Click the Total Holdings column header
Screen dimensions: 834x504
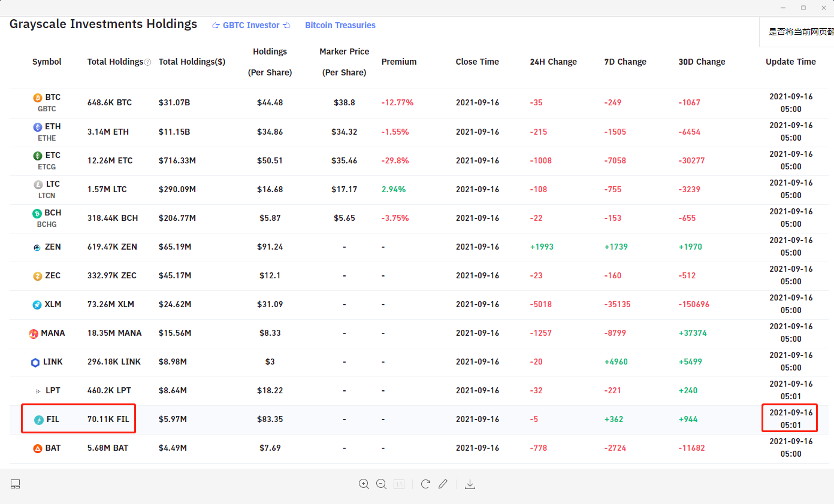115,62
